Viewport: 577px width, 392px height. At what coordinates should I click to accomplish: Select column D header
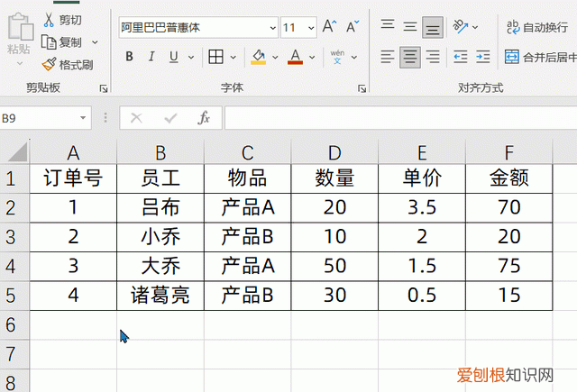coord(334,152)
